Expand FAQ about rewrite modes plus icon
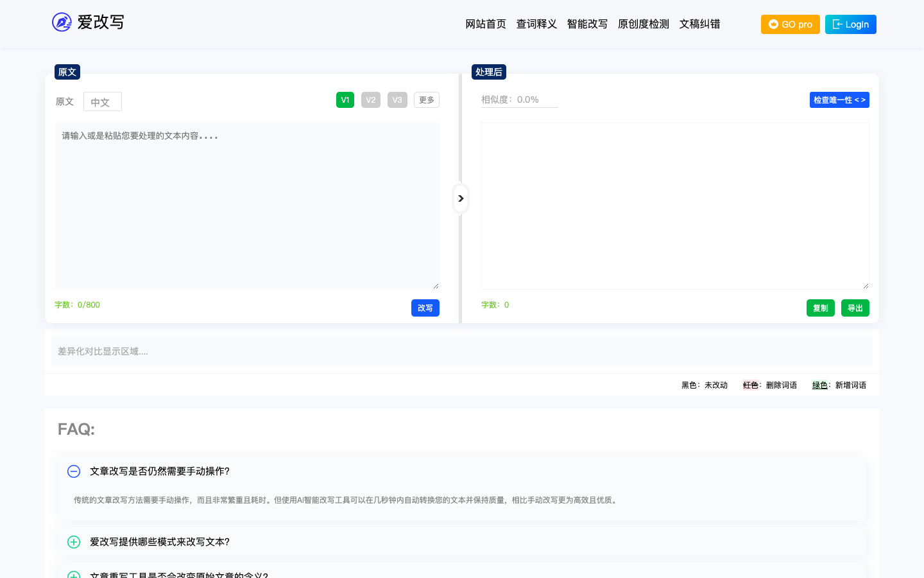Image resolution: width=924 pixels, height=578 pixels. (x=74, y=542)
